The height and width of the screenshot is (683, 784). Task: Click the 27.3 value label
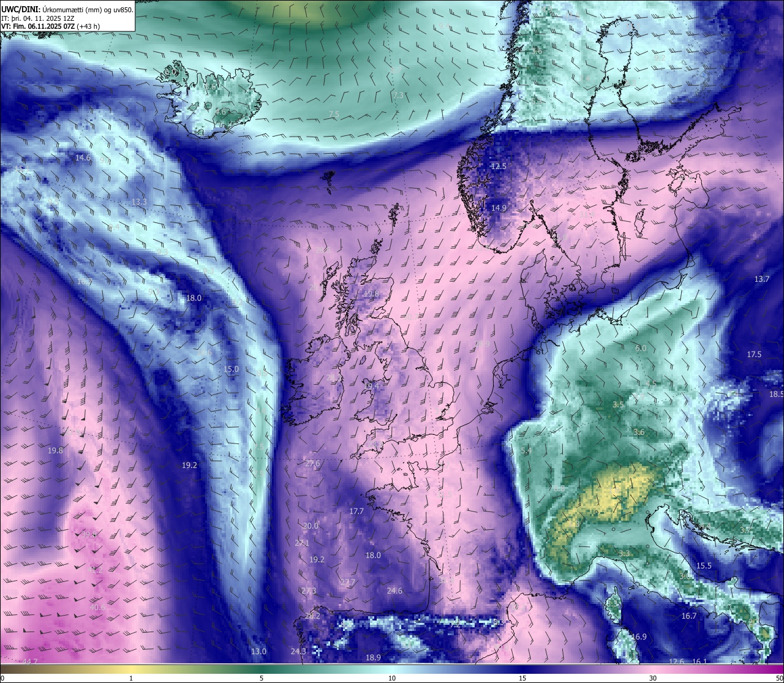(309, 591)
